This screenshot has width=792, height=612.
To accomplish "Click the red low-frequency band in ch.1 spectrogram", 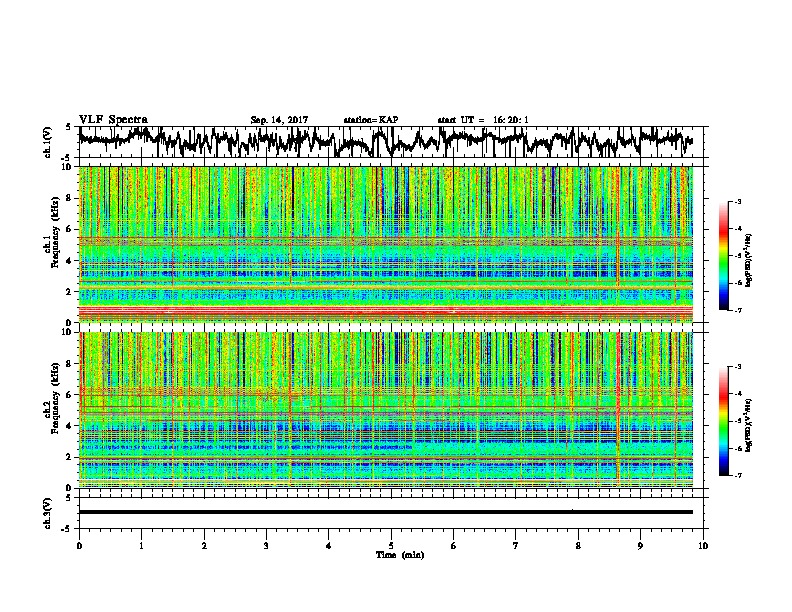I will [x=386, y=311].
